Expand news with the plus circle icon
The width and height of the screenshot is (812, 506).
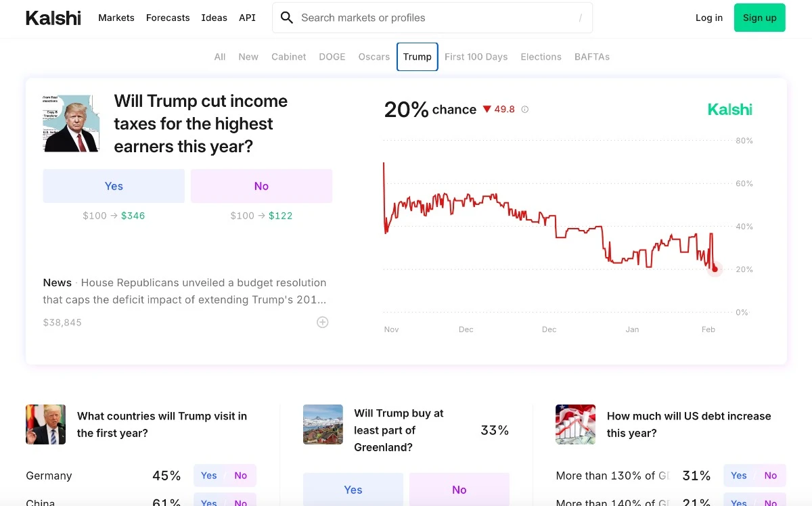[x=323, y=323]
